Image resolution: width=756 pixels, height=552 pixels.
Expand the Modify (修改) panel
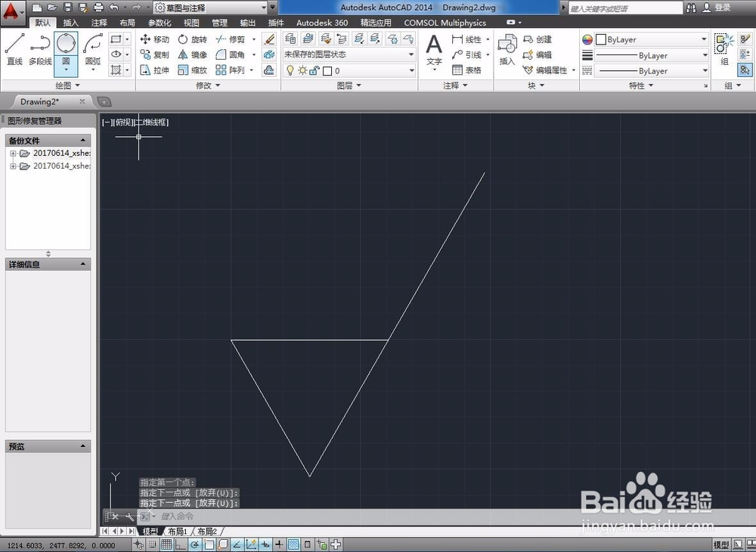pos(208,85)
